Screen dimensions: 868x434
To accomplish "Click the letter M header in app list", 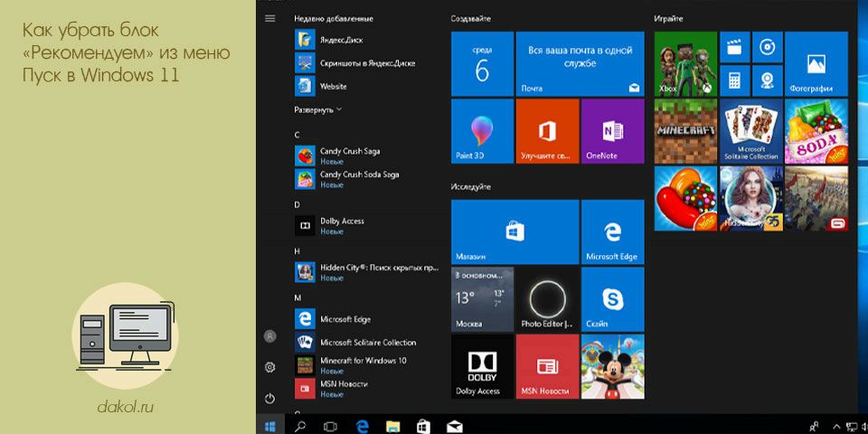I will coord(297,297).
